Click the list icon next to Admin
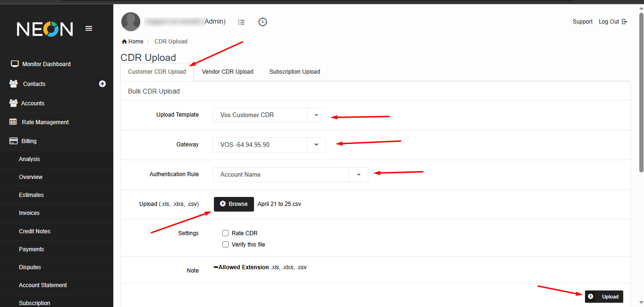Screen dimensions: 644x307 click(x=241, y=22)
